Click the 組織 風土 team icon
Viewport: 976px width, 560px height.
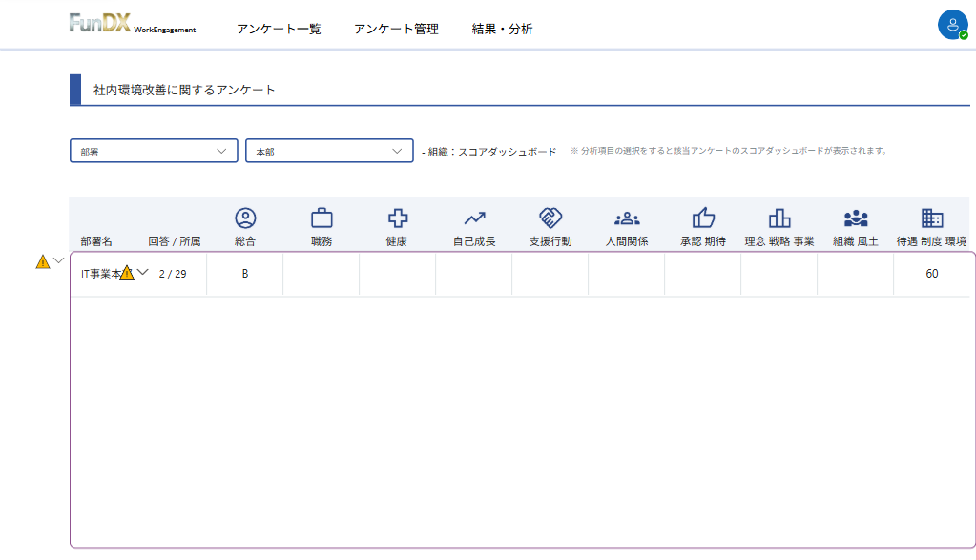point(856,218)
